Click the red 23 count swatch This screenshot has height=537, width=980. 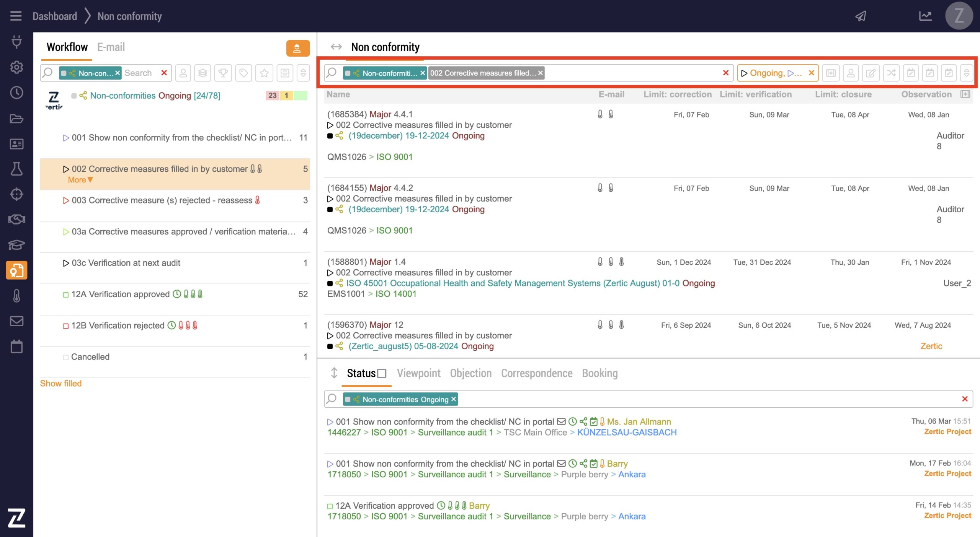[272, 96]
